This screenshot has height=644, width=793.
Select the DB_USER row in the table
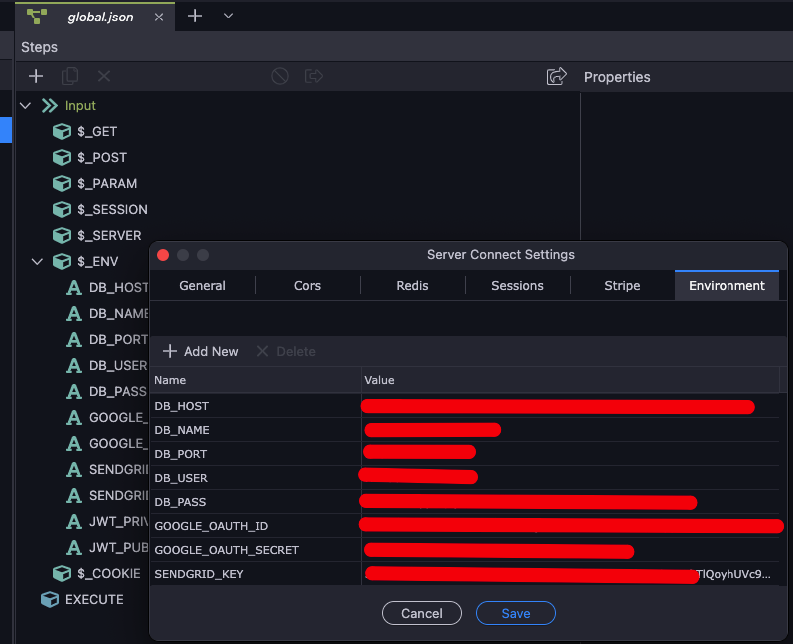[464, 478]
